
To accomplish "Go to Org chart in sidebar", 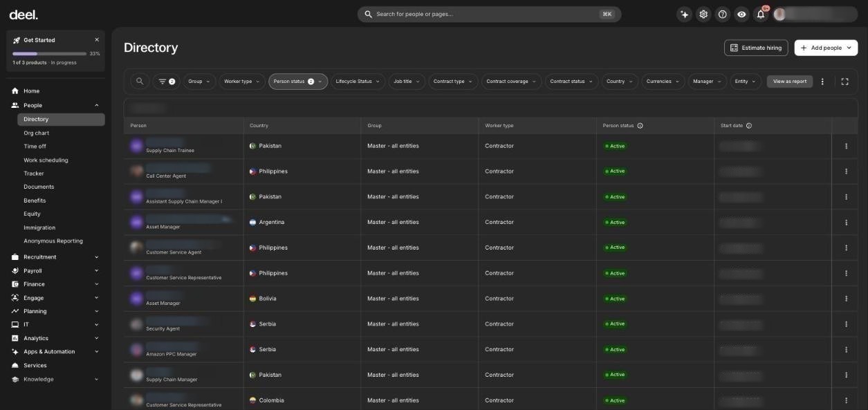I will pos(36,133).
